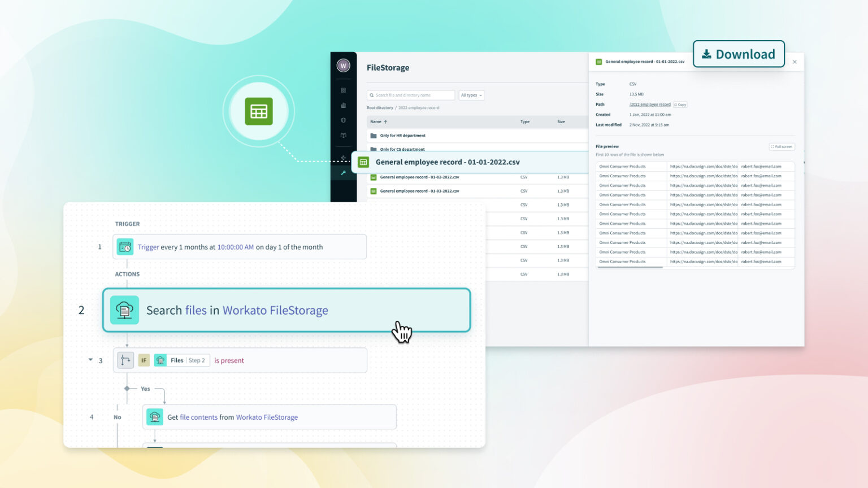Image resolution: width=868 pixels, height=488 pixels.
Task: Open the All types filter dropdown
Action: tap(471, 95)
